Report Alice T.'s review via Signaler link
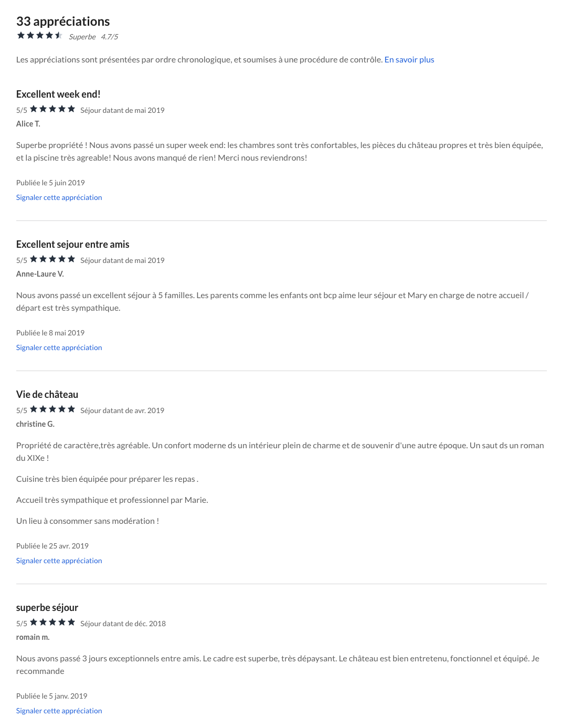The image size is (582, 728). pyautogui.click(x=59, y=197)
